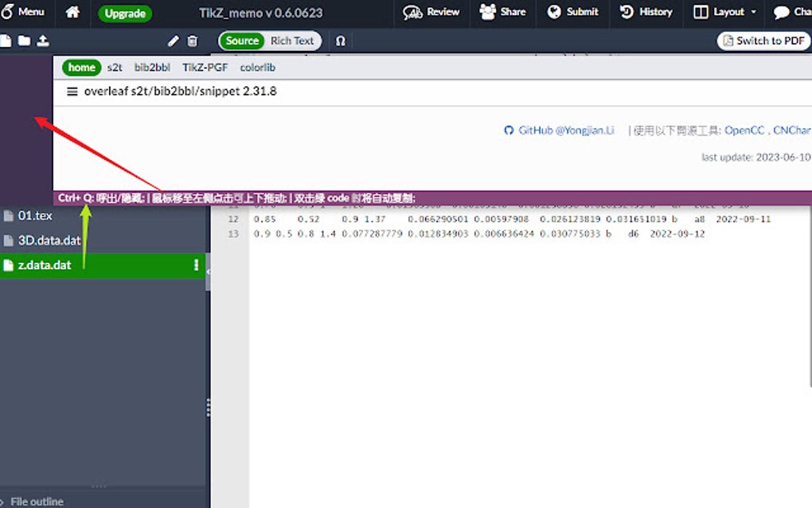The width and height of the screenshot is (812, 508).
Task: Open the snippet panel hamburger menu
Action: tap(72, 91)
